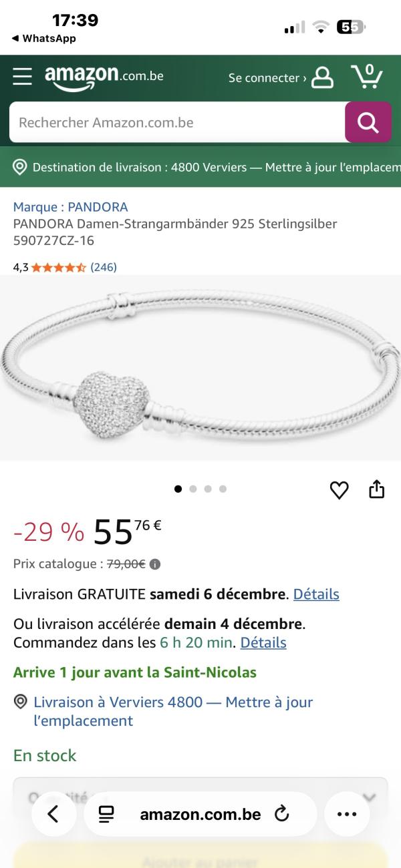401x868 pixels.
Task: Tap the Amazon.com.be logo
Action: pos(104,77)
